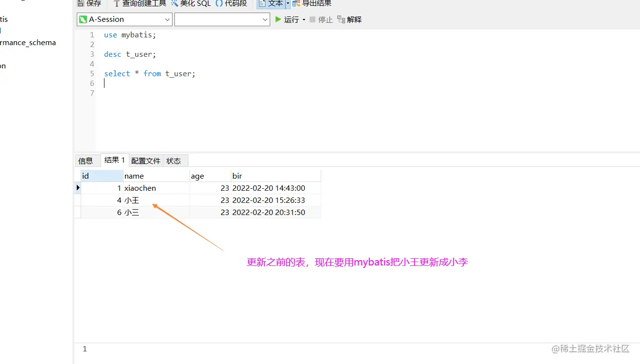Viewport: 640px width, 364px height.
Task: Select the bir cell 2022-02-20 15:26:33
Action: pyautogui.click(x=276, y=200)
